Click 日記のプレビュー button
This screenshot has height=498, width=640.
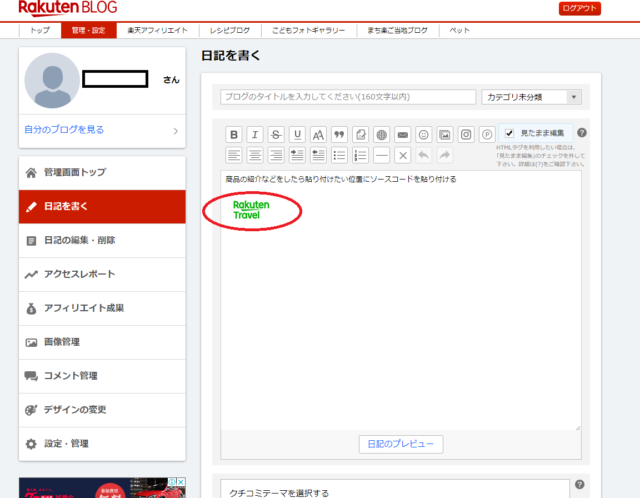coord(401,444)
